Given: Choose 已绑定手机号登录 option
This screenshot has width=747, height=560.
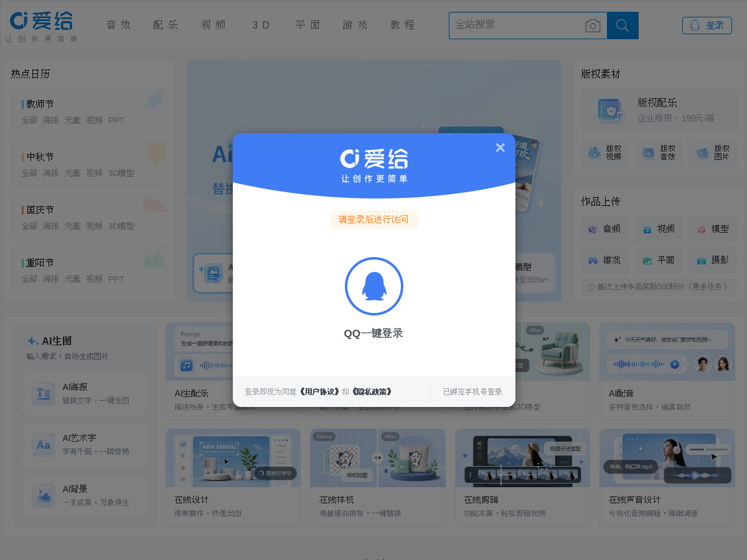Looking at the screenshot, I should (472, 392).
